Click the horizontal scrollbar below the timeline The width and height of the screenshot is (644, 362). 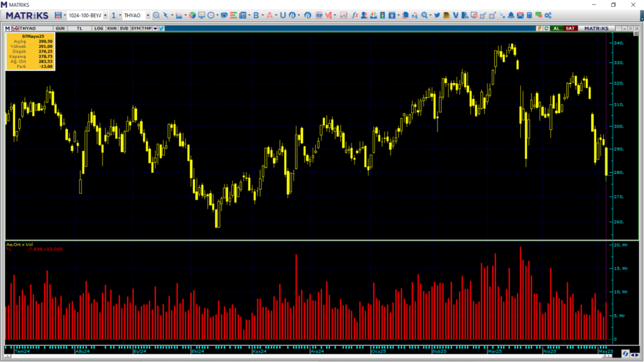pyautogui.click(x=308, y=356)
